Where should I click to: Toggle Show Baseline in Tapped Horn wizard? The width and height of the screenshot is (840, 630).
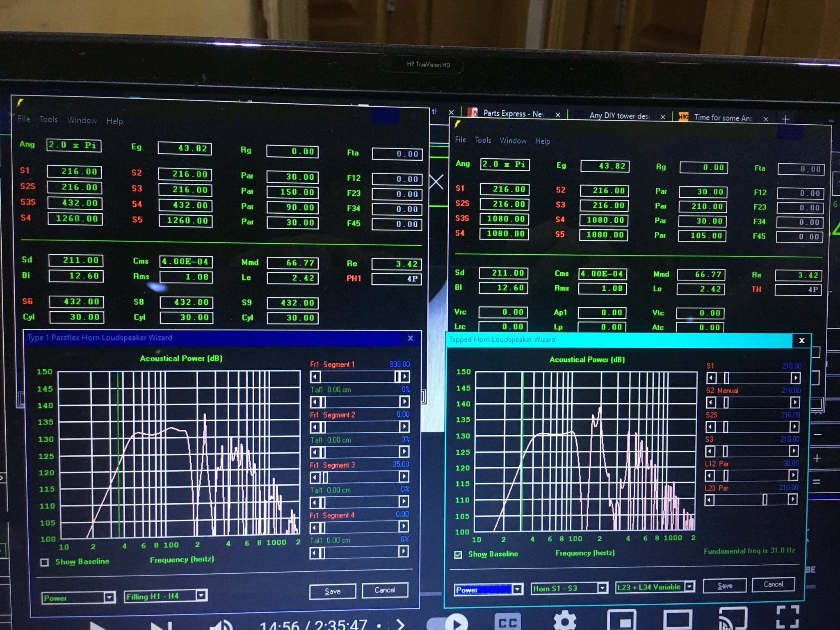tap(458, 555)
